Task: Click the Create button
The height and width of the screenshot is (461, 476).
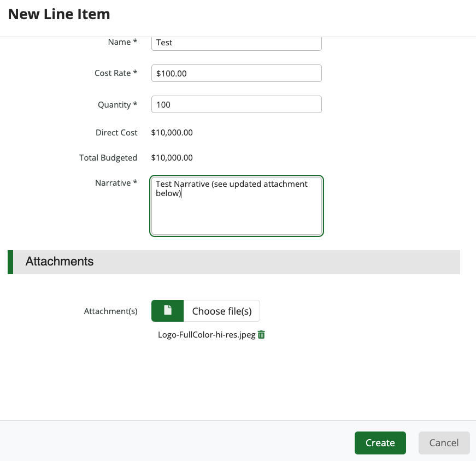Action: (x=380, y=443)
